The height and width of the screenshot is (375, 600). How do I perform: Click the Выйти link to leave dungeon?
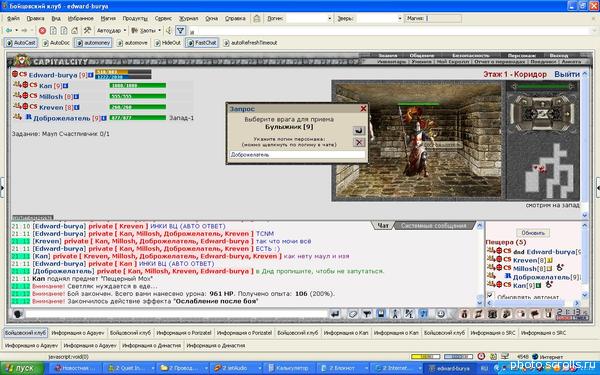[x=567, y=74]
